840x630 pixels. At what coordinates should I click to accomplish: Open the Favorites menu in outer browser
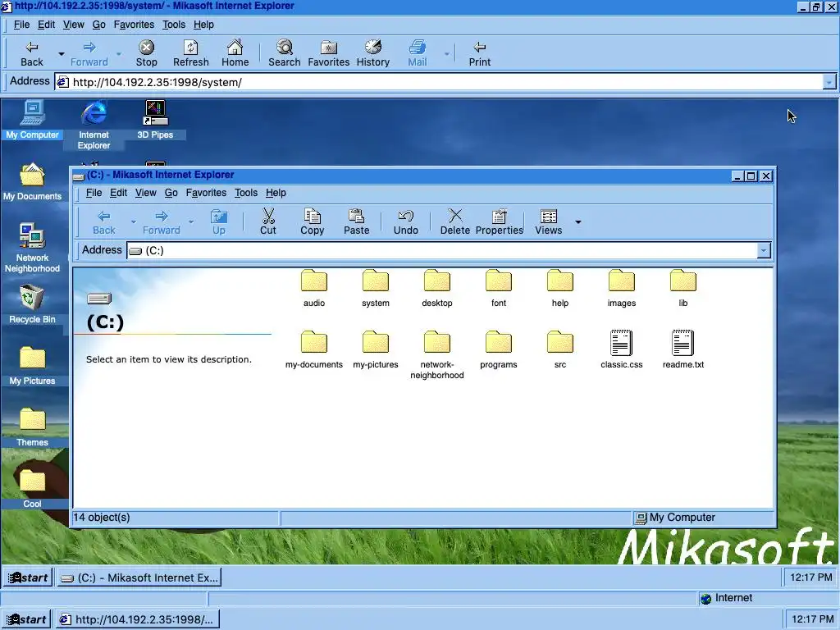[x=134, y=25]
